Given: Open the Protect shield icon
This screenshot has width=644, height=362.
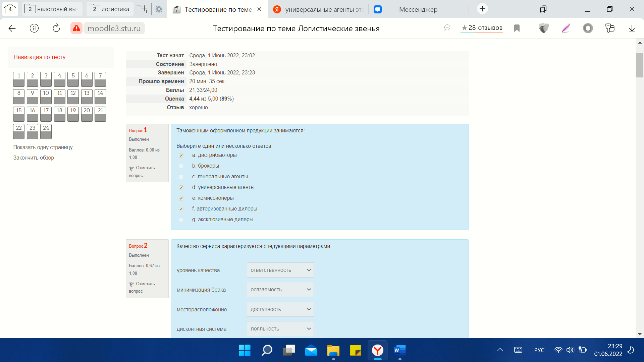Looking at the screenshot, I should coord(544,28).
